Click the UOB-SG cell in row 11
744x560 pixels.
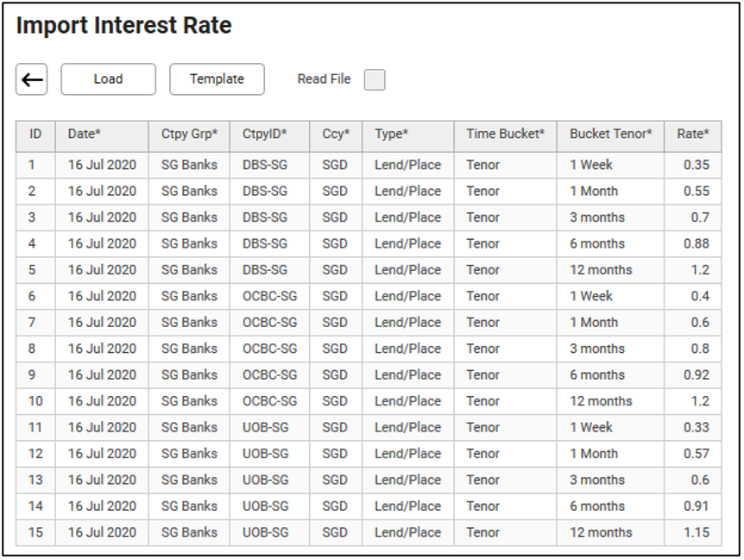pyautogui.click(x=265, y=427)
